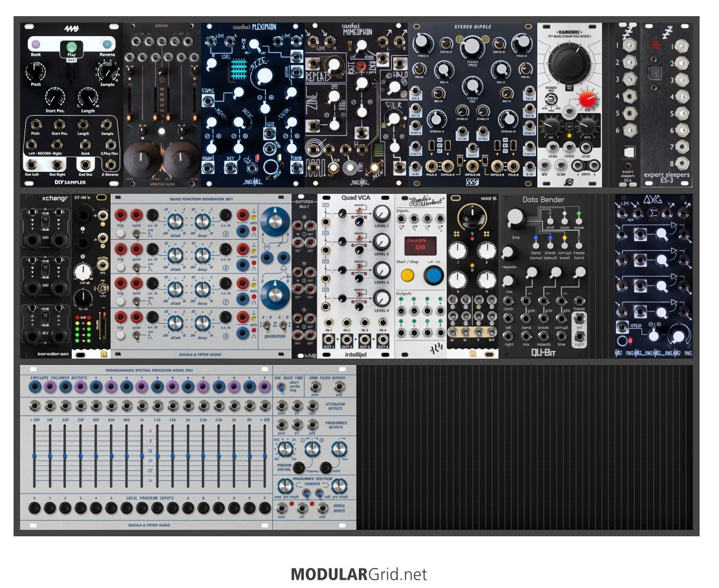Click output jack 4 on Expert Sleepers ES-3
The height and width of the screenshot is (588, 719).
tap(681, 97)
